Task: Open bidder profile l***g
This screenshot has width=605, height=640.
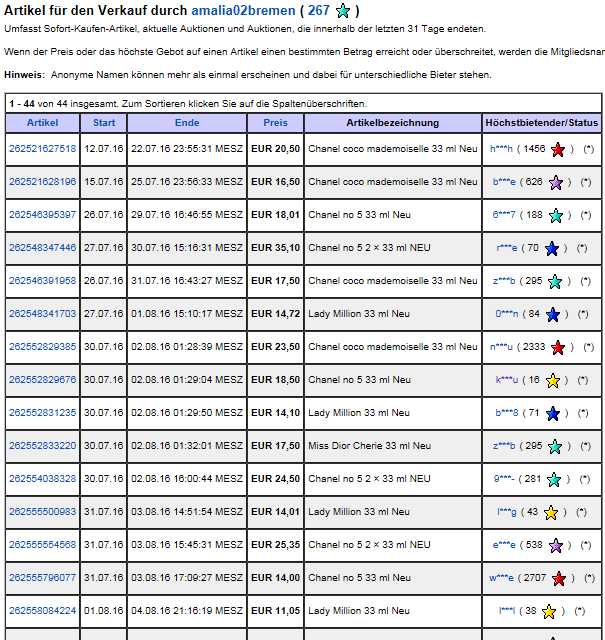Action: pos(507,512)
